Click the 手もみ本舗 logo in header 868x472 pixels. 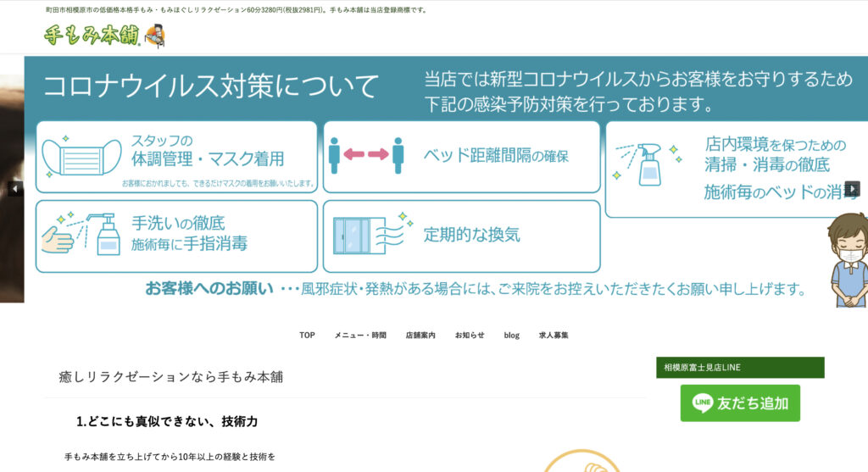coord(104,36)
